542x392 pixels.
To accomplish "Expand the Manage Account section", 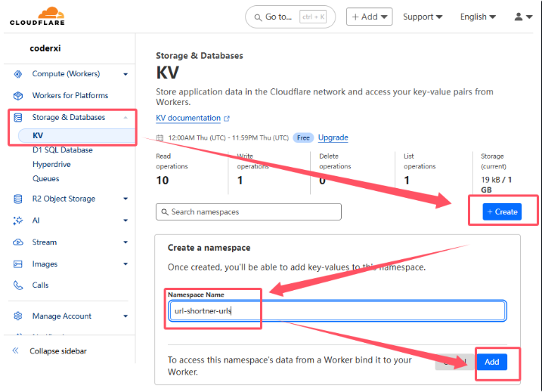I will point(125,316).
